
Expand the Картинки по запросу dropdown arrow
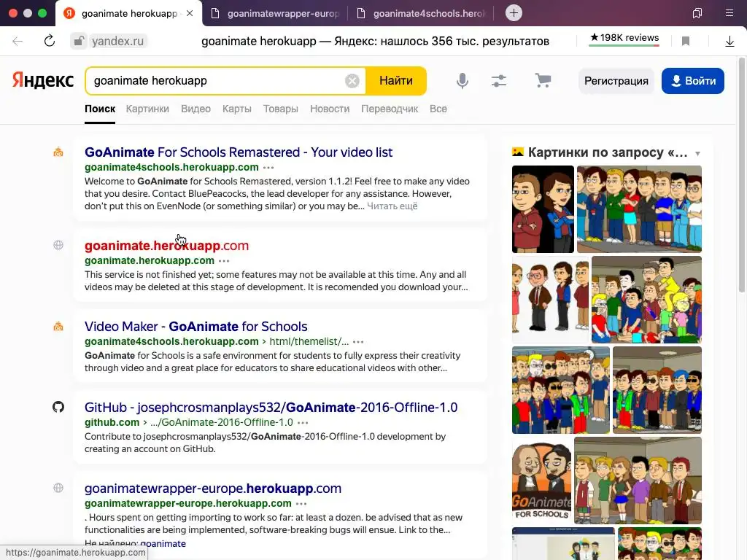697,153
